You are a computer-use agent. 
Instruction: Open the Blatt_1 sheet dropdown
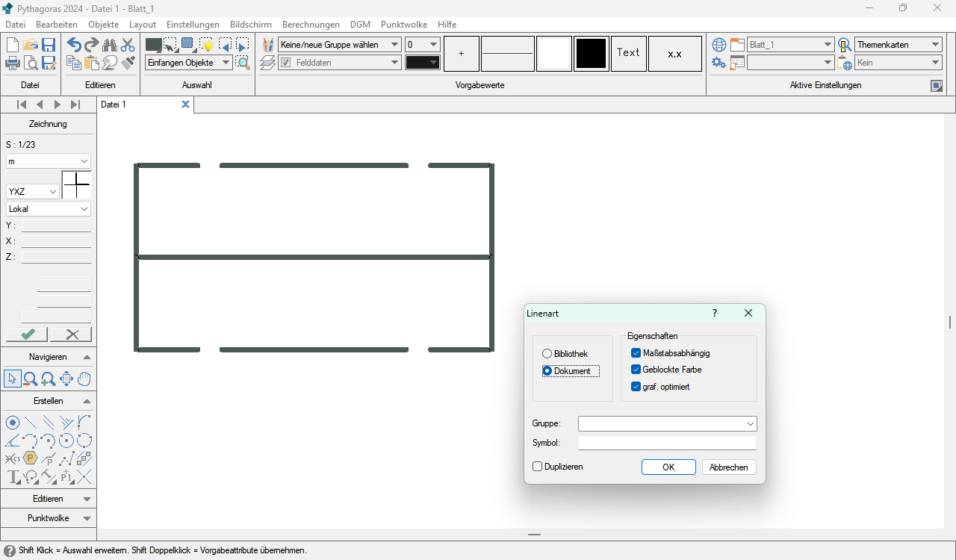point(791,45)
